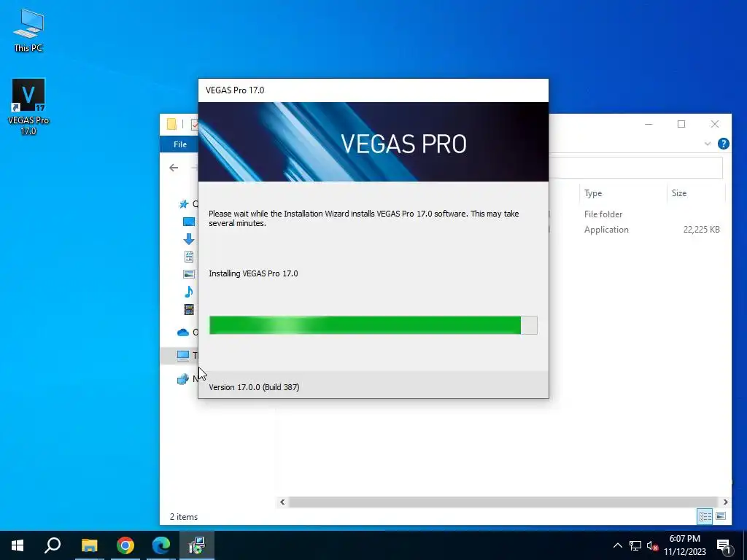Open Pictures icon in Explorer sidebar
The image size is (747, 560).
[189, 274]
